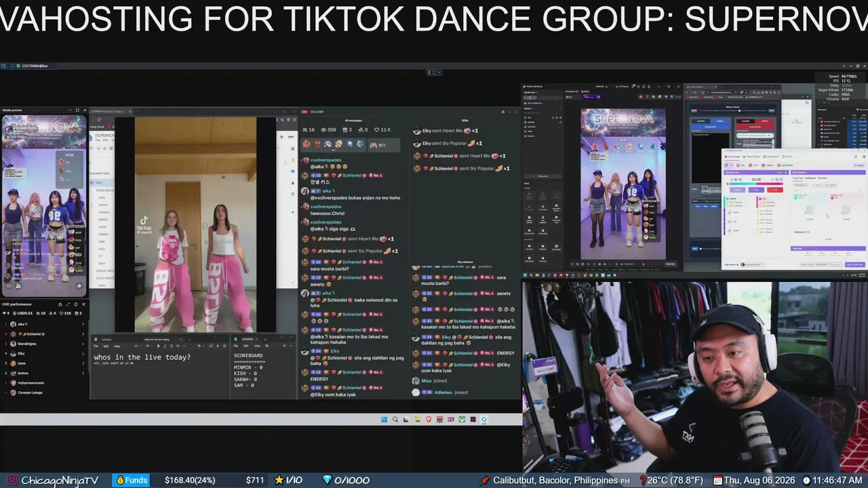Click purple button at PK tool bottom right
868x488 pixels.
(855, 264)
